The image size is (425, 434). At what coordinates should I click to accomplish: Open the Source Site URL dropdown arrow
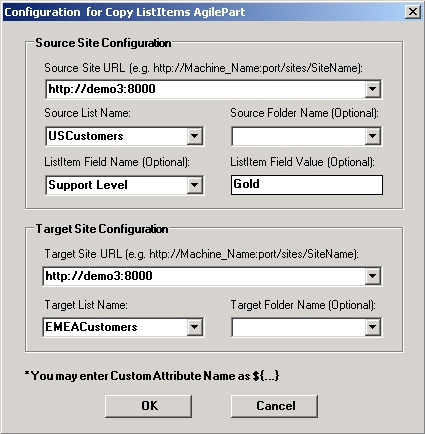pyautogui.click(x=372, y=89)
